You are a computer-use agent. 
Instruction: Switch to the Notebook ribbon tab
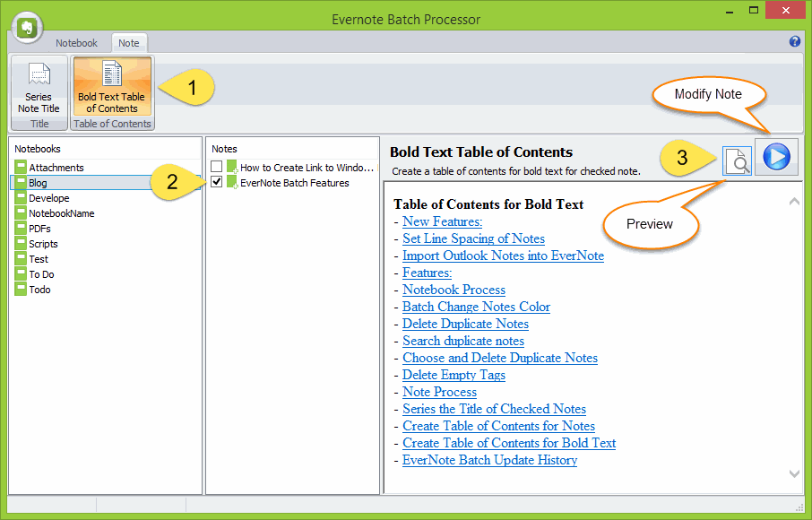77,43
